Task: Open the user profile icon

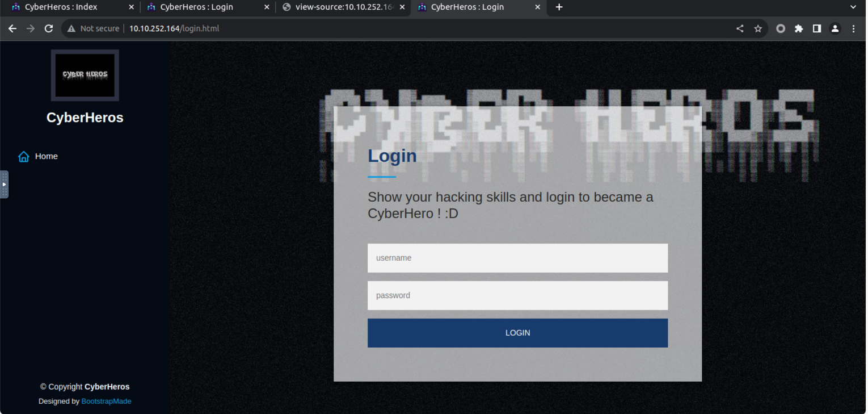Action: point(835,28)
